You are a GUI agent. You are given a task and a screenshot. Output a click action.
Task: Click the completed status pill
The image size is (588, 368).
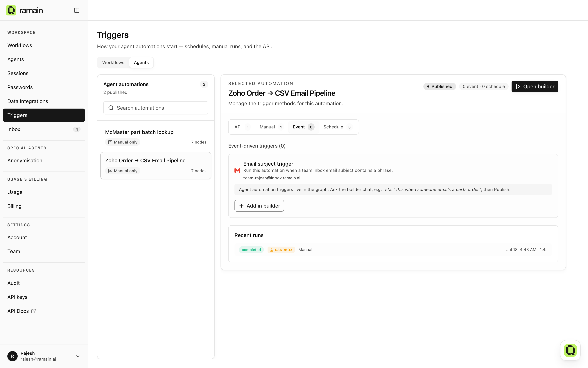(x=251, y=250)
